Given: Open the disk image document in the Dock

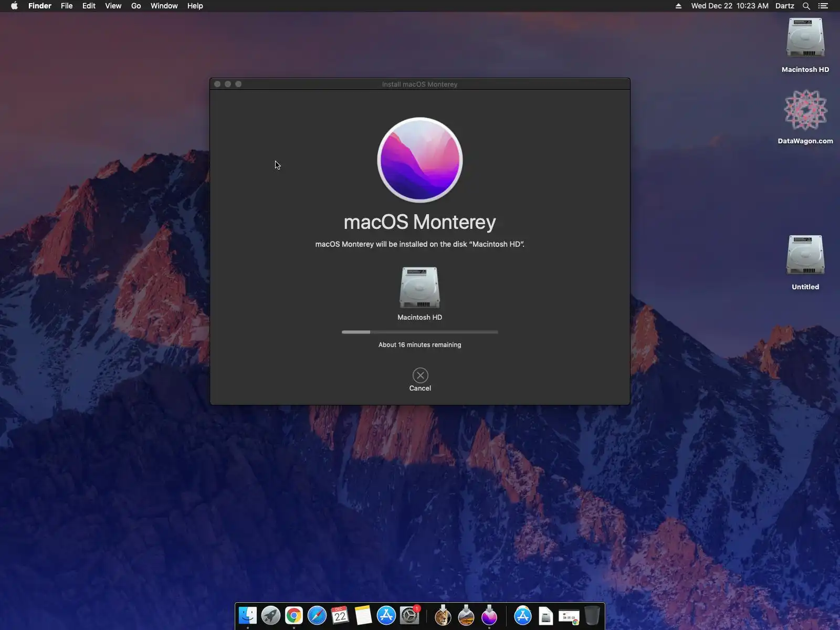Looking at the screenshot, I should pyautogui.click(x=546, y=616).
